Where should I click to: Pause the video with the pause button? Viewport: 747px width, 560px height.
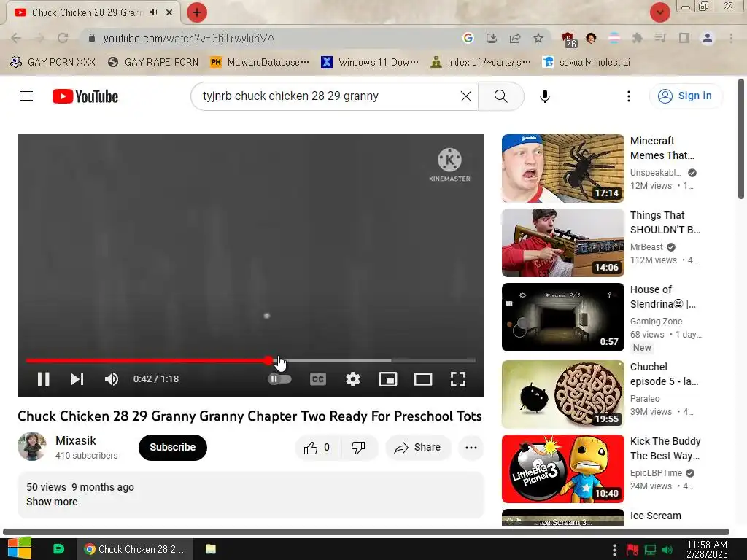click(43, 379)
